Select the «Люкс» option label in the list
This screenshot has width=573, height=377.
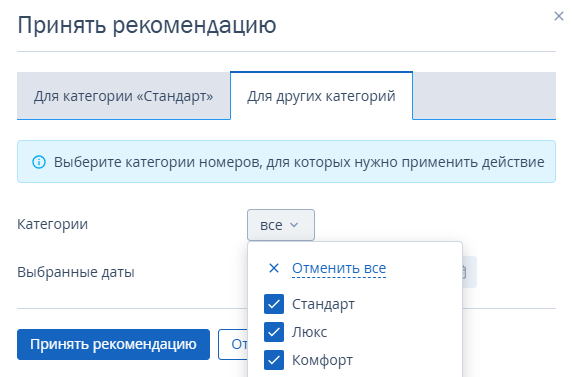click(309, 332)
